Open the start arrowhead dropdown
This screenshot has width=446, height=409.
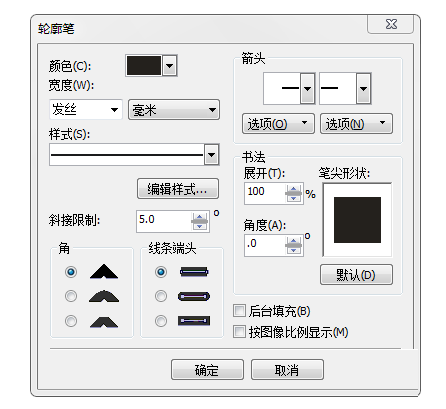click(308, 89)
